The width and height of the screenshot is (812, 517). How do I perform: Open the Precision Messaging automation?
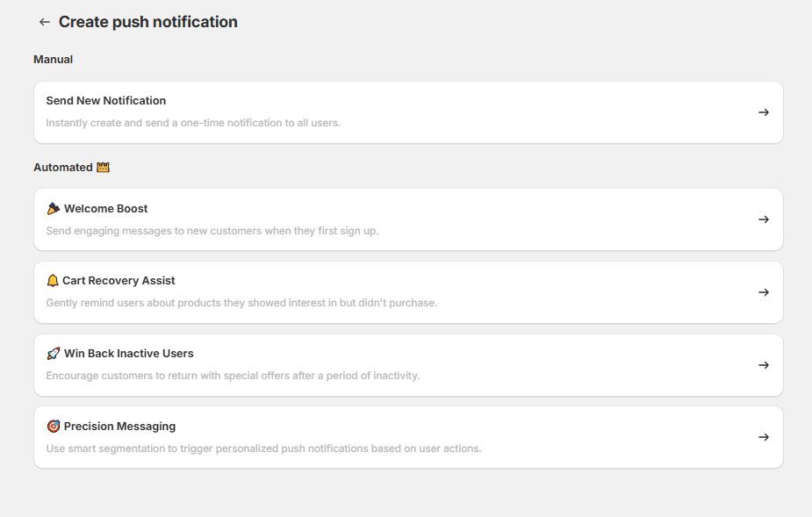click(x=408, y=436)
